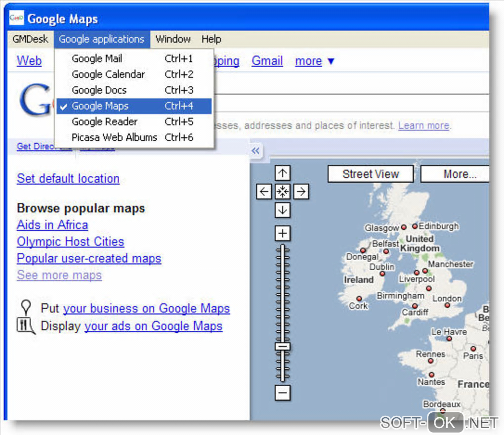
Task: Pan the map down with arrow
Action: coord(283,210)
